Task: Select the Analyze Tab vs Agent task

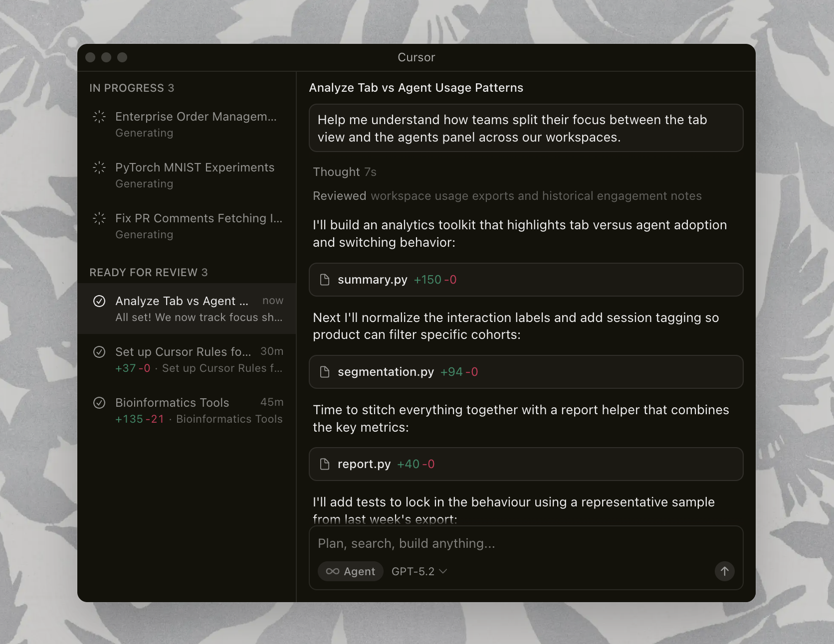Action: pos(187,309)
